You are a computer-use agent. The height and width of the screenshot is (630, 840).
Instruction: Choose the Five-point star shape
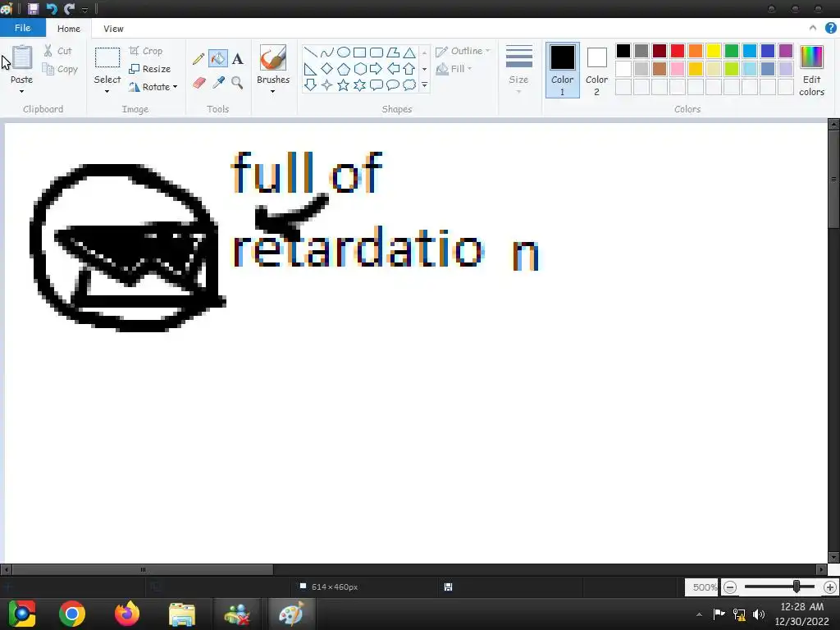tap(344, 84)
